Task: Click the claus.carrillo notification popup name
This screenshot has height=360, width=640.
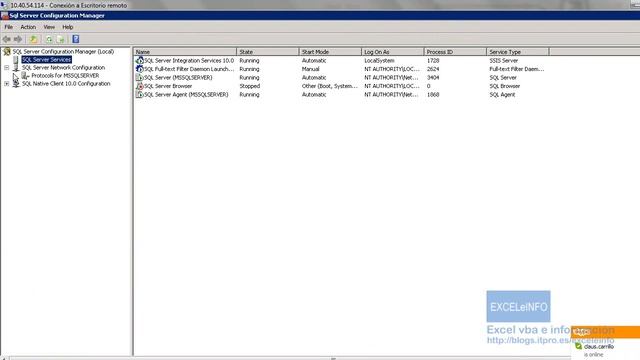Action: (x=599, y=347)
